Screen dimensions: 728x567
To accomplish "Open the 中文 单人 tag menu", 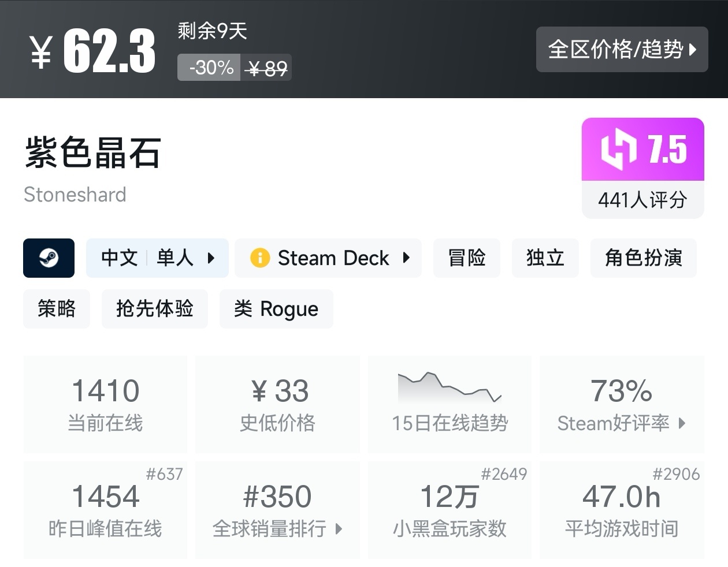I will 211,258.
